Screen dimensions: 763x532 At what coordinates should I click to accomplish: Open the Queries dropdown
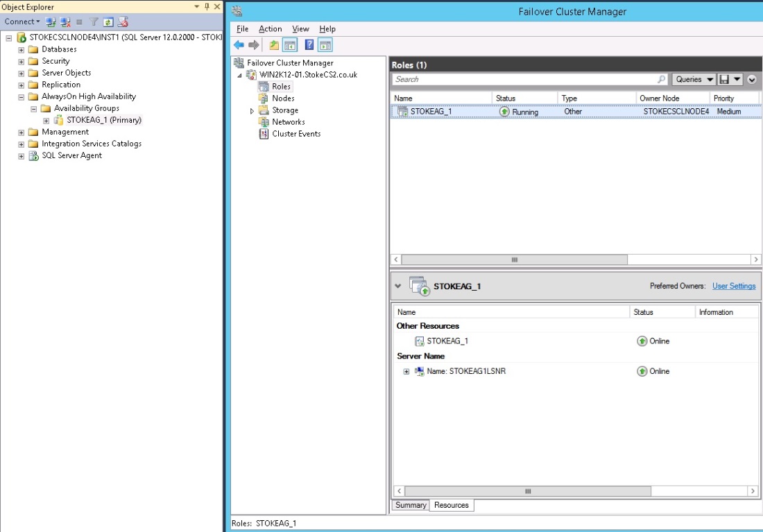coord(694,79)
